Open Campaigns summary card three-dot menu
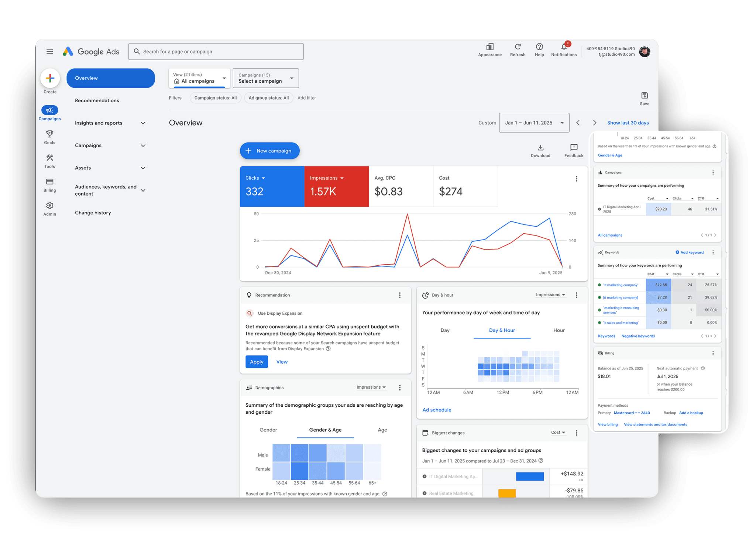 click(713, 172)
